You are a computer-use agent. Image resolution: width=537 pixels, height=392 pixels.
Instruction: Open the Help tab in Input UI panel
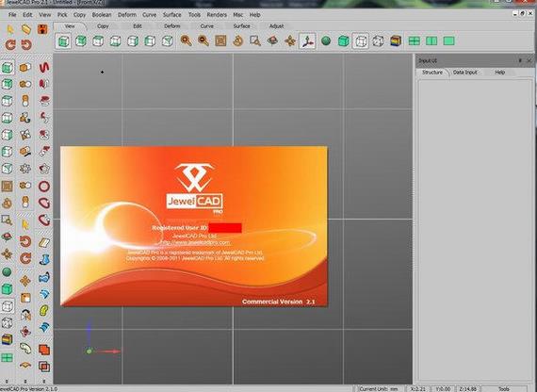point(499,73)
